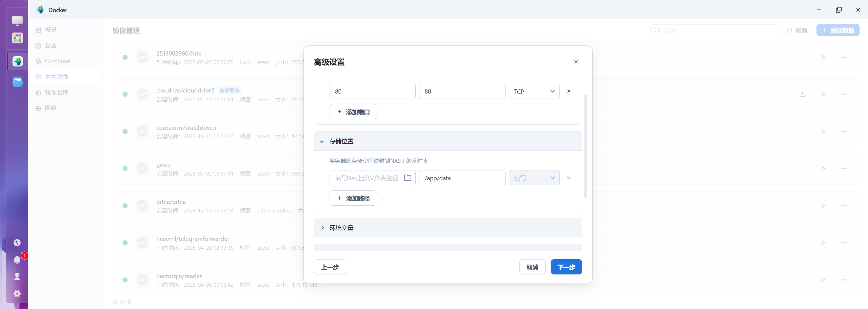
Task: Click the upgrade icon for cloudnas/clouddrive2
Action: [x=802, y=94]
